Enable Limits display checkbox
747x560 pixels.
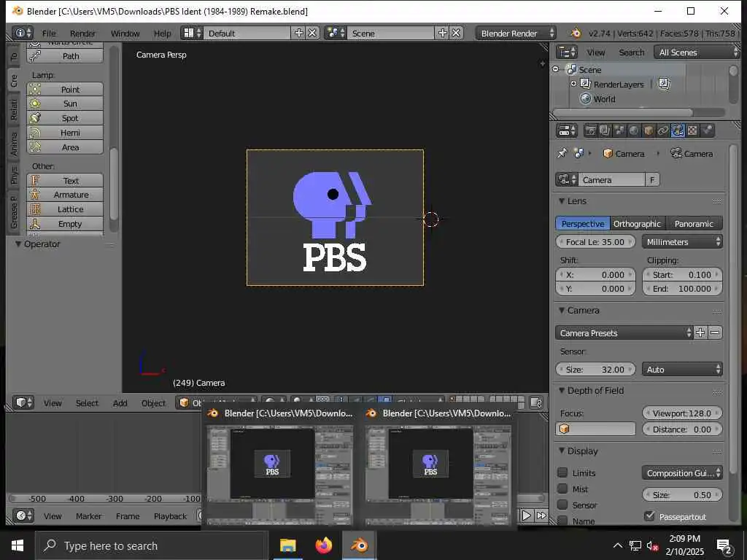[x=562, y=472]
